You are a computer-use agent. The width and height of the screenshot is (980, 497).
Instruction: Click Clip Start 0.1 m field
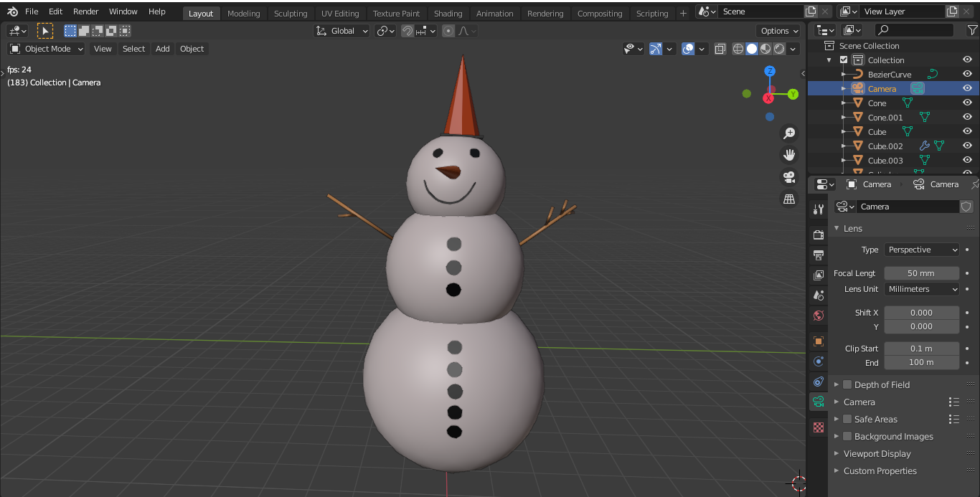[922, 349]
